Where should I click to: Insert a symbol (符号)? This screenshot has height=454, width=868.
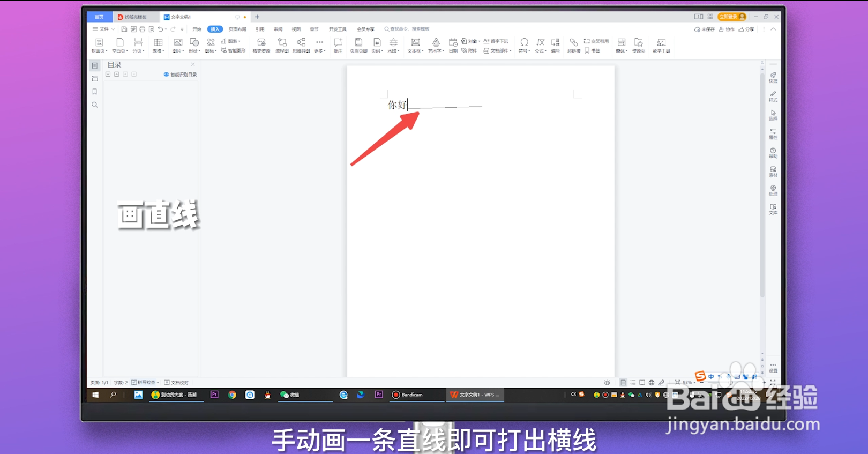[524, 46]
